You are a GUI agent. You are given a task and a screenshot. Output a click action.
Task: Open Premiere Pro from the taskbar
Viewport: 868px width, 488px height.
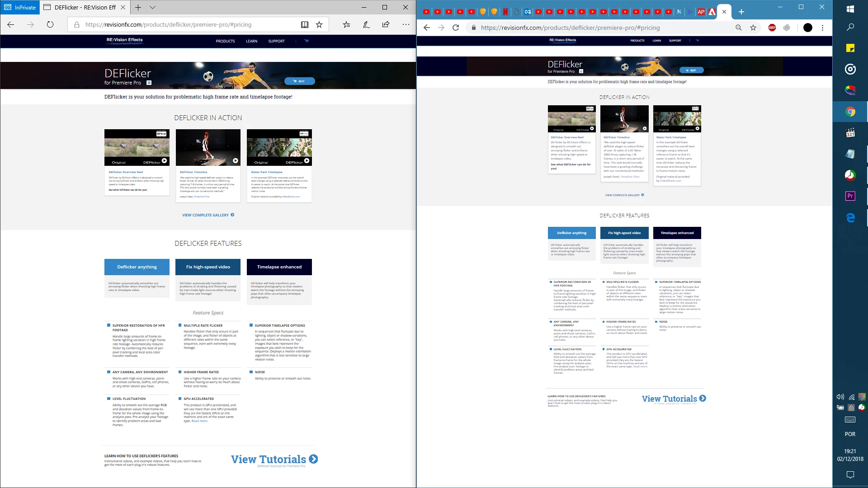pos(850,196)
